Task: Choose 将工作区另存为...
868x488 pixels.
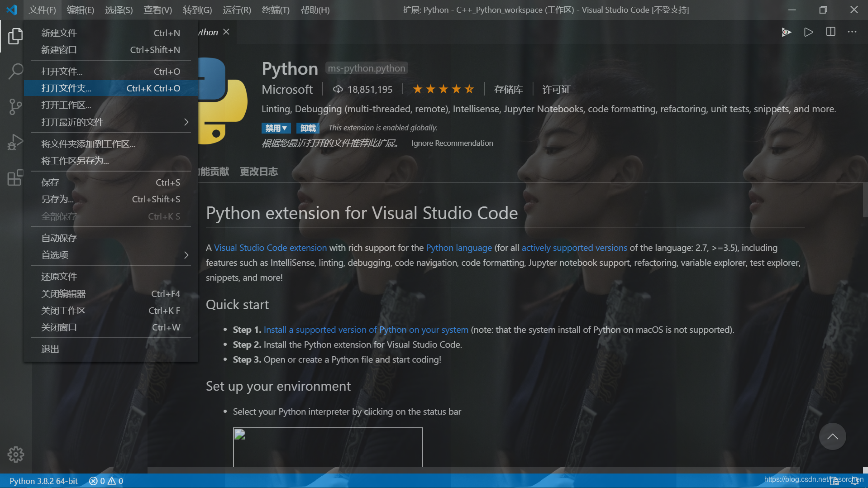Action: pos(111,161)
